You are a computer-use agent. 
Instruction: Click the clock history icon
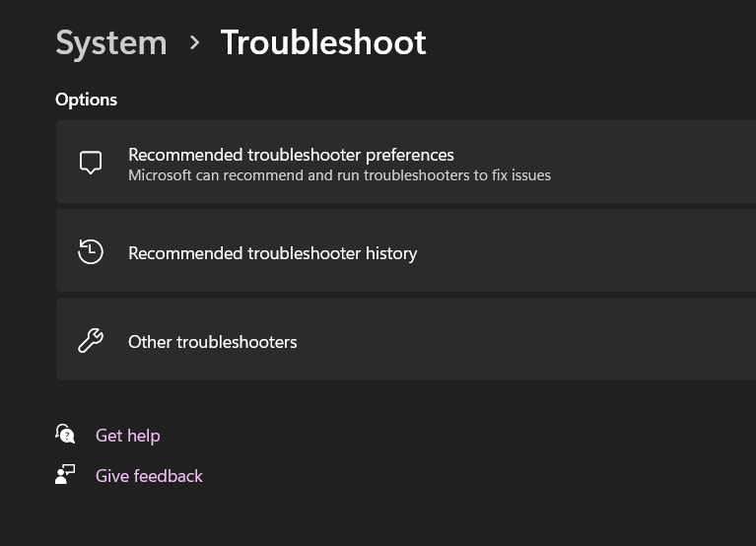coord(91,251)
